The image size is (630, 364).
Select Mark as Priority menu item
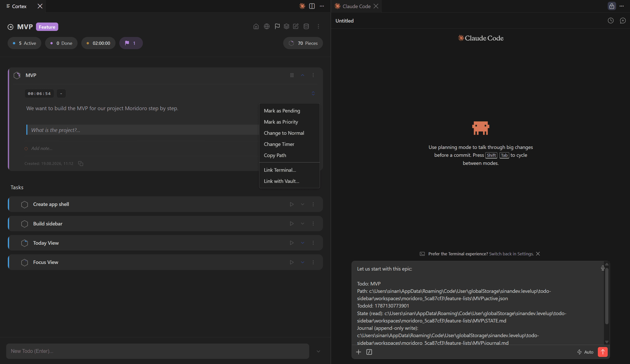[290, 122]
